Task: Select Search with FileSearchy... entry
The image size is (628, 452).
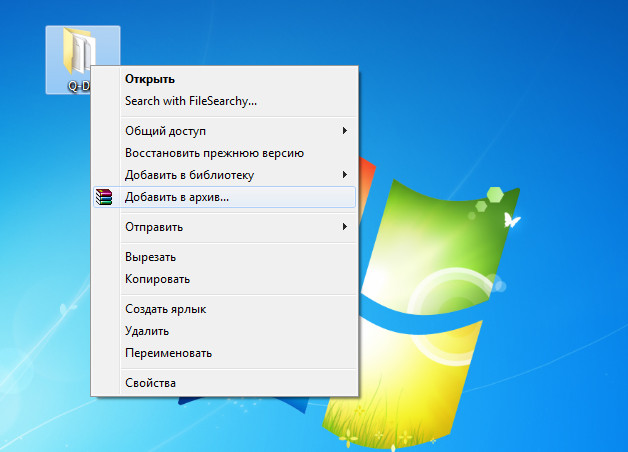Action: click(224, 101)
